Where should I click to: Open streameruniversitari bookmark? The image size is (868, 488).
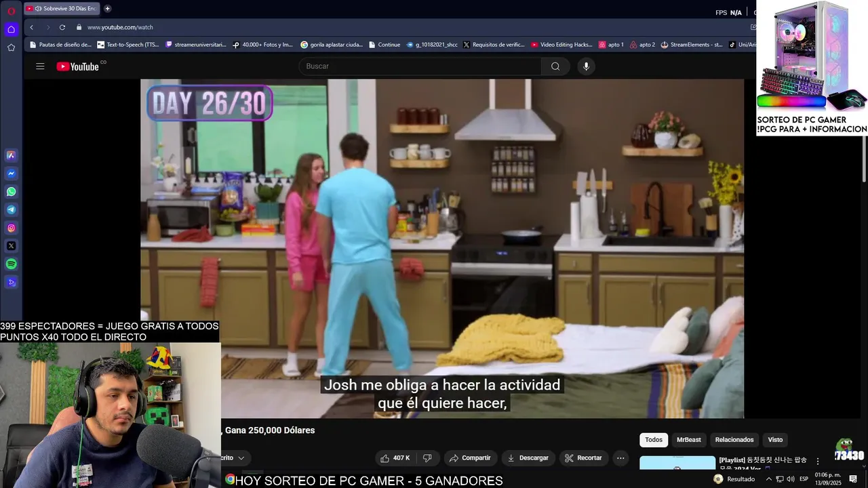[x=195, y=45]
